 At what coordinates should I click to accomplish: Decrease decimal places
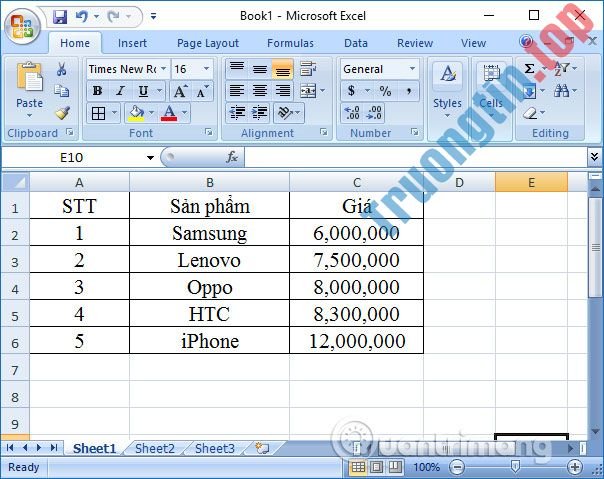pyautogui.click(x=375, y=113)
